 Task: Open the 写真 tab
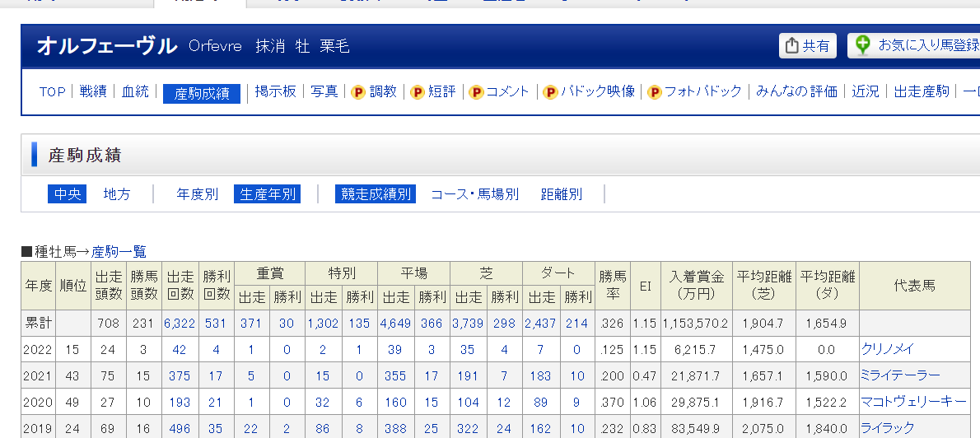[x=324, y=92]
